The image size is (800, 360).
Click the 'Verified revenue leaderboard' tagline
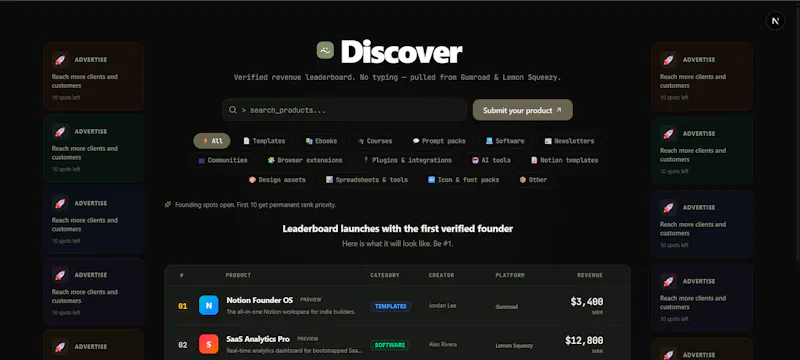398,78
